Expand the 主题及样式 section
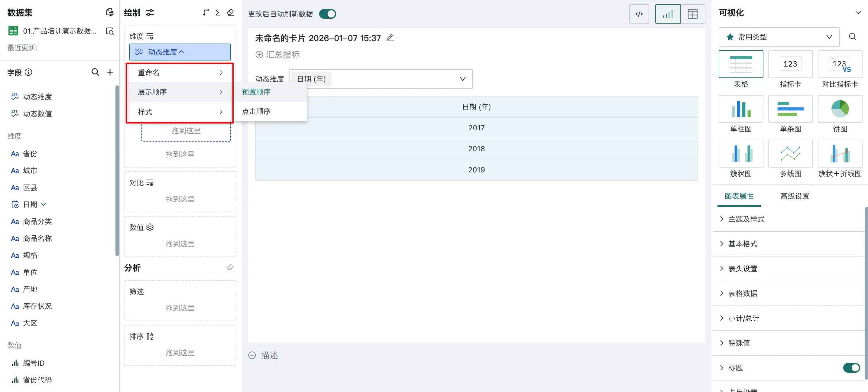868x392 pixels. pos(746,219)
